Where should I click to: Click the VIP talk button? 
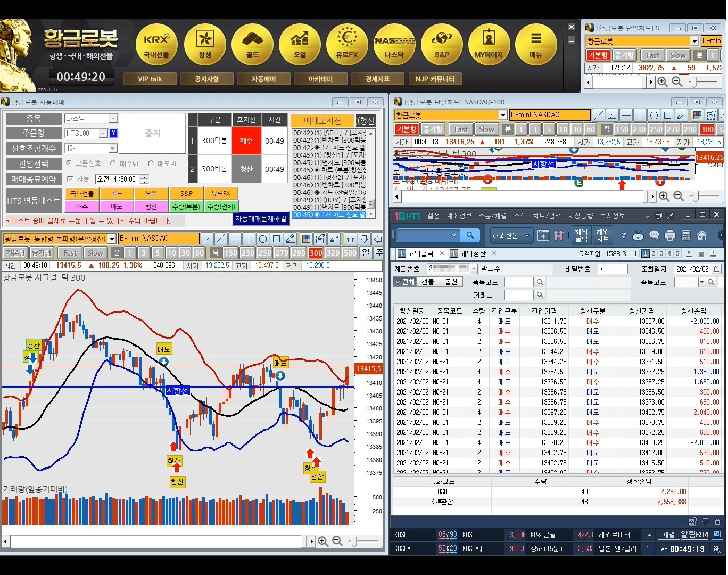click(x=150, y=79)
